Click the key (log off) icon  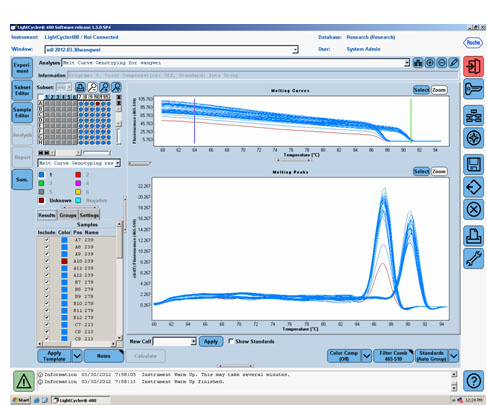point(473,89)
